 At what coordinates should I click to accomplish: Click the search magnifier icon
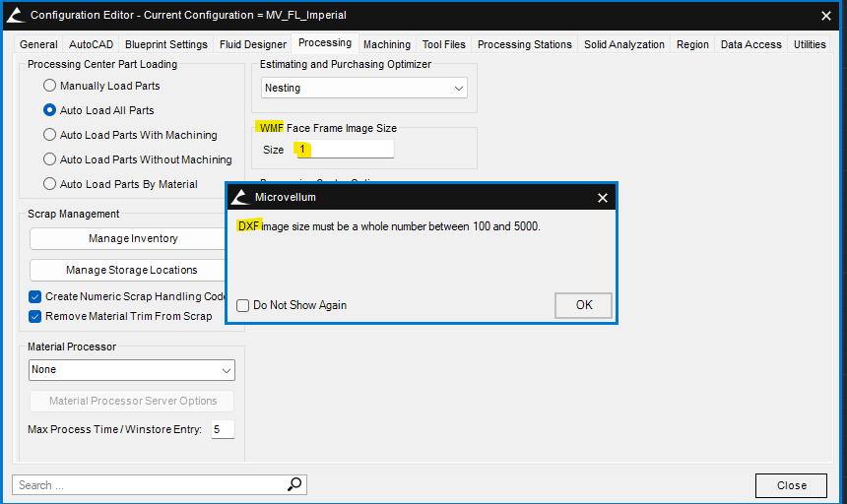[294, 484]
